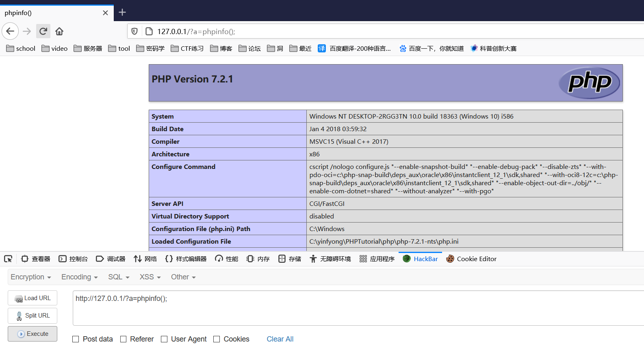
Task: Check the Referer checkbox
Action: 124,339
